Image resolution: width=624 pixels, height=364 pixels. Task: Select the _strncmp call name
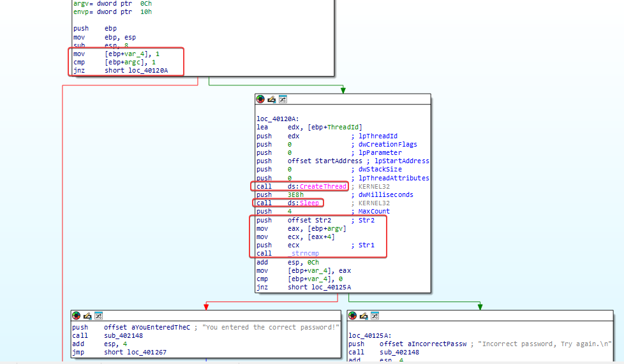tap(303, 254)
